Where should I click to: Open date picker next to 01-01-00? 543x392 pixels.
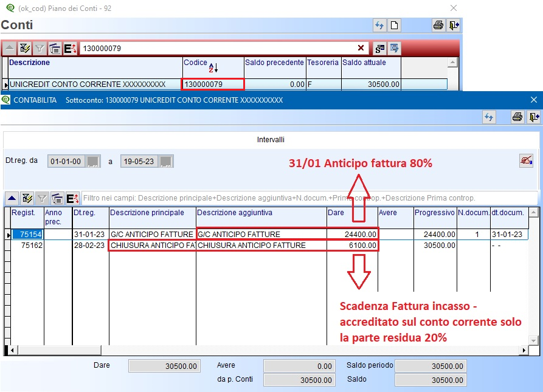(x=93, y=161)
